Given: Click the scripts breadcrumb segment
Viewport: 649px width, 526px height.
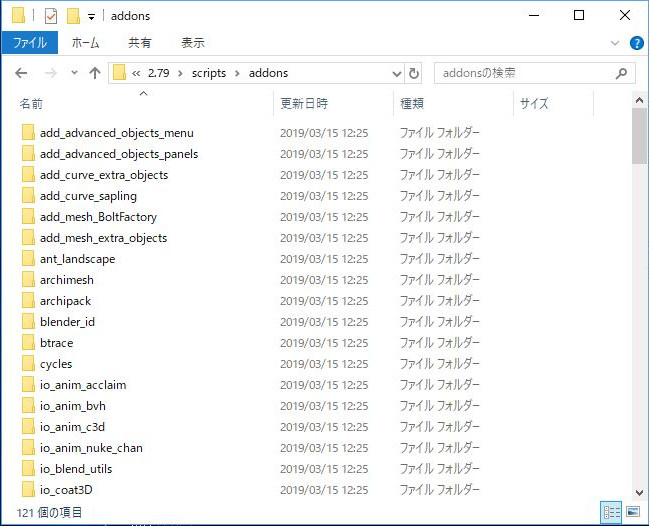Looking at the screenshot, I should pyautogui.click(x=209, y=73).
